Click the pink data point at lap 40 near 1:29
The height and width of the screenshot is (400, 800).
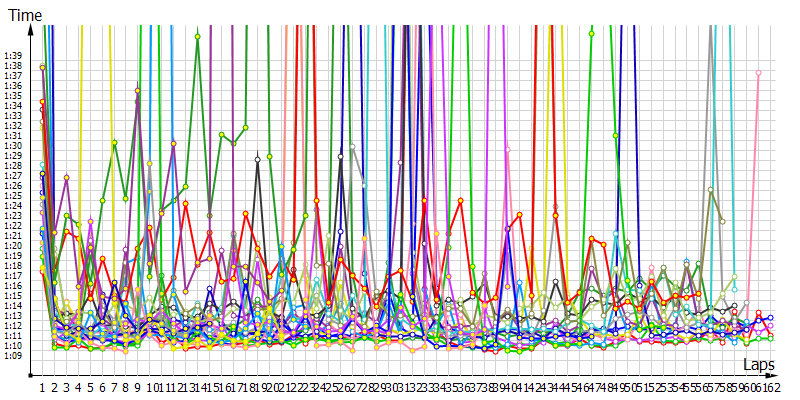click(508, 150)
